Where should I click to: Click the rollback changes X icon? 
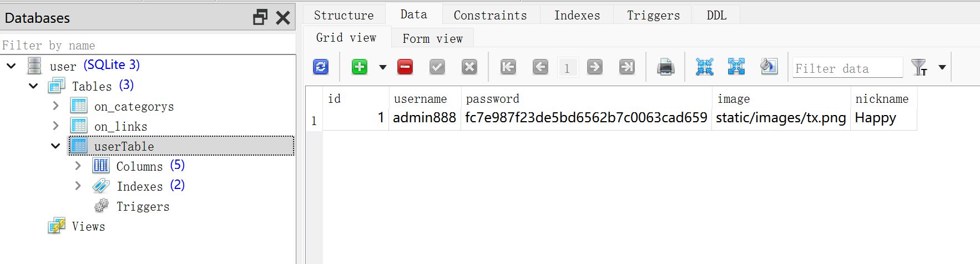point(469,67)
